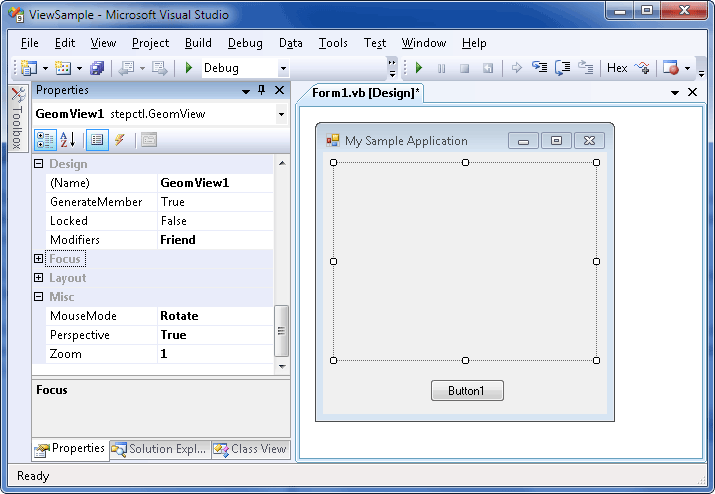This screenshot has height=494, width=715.
Task: Toggle the Hex display button
Action: pyautogui.click(x=617, y=68)
